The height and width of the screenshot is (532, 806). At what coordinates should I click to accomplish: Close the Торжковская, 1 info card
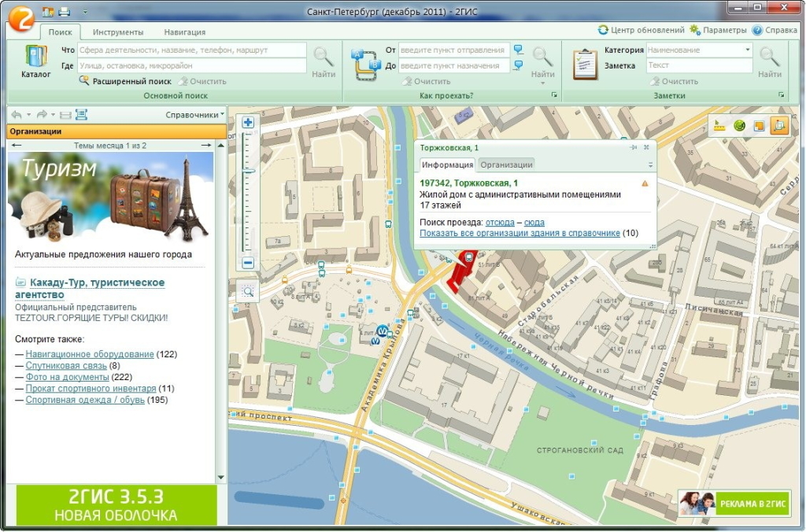pos(646,147)
